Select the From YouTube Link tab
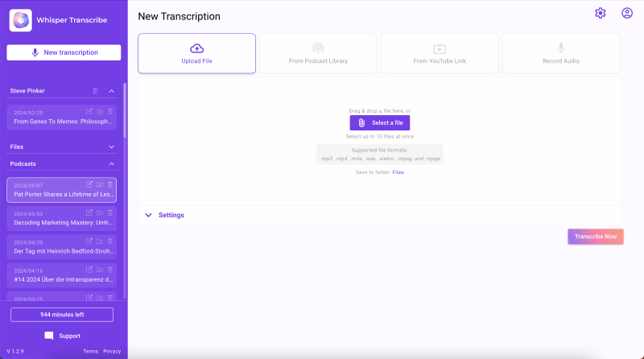The height and width of the screenshot is (359, 644). click(x=440, y=53)
